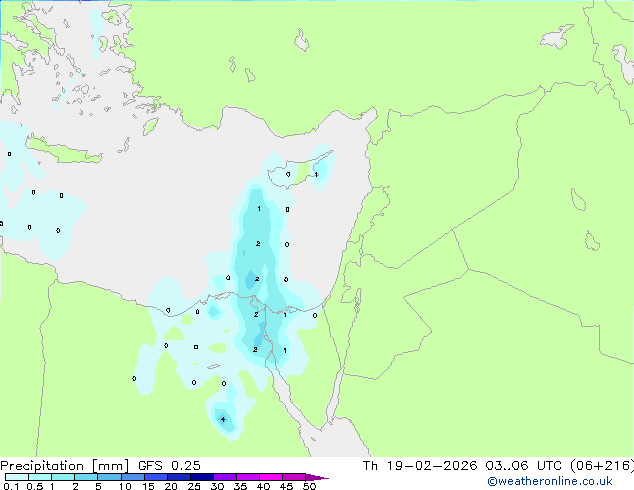Click the 1–2 mm legend swatch

click(63, 477)
